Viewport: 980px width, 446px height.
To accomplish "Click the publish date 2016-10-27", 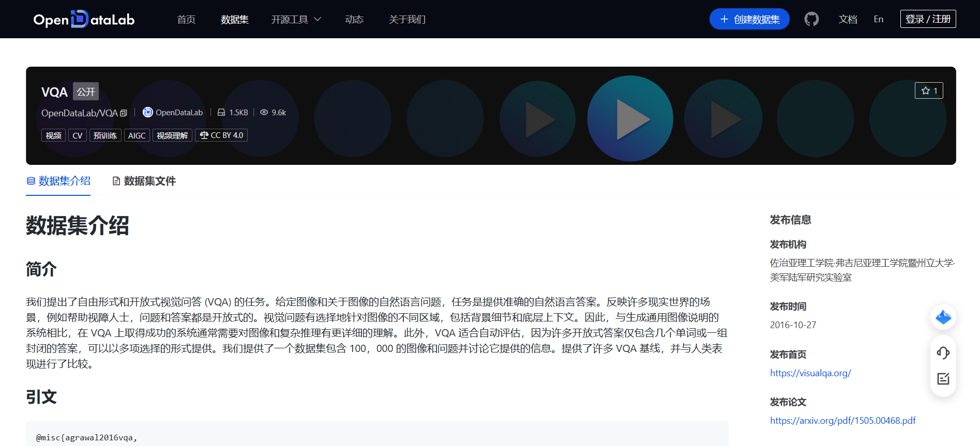I will pos(793,325).
